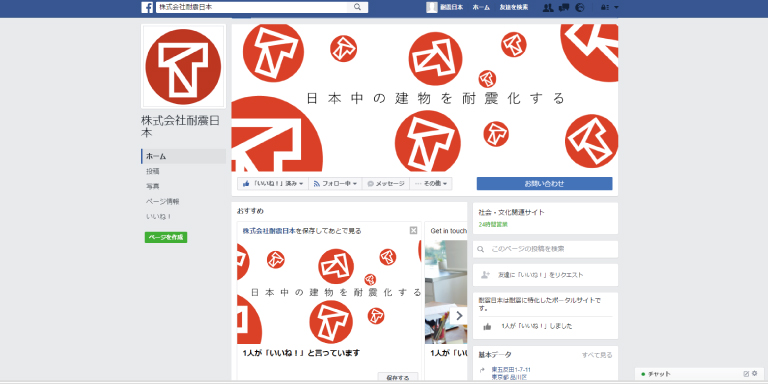Click the page name 株式会社耐震日本 under profile picture

click(x=180, y=126)
